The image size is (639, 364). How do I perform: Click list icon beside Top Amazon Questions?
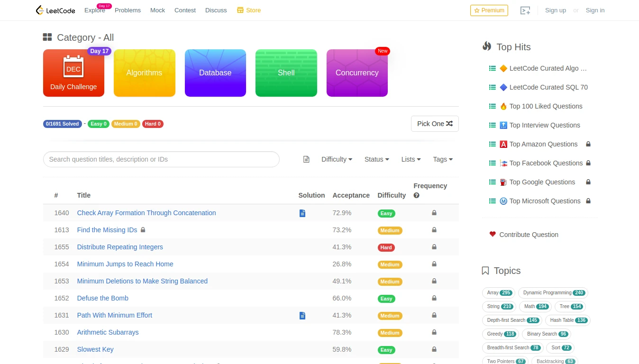(x=493, y=144)
